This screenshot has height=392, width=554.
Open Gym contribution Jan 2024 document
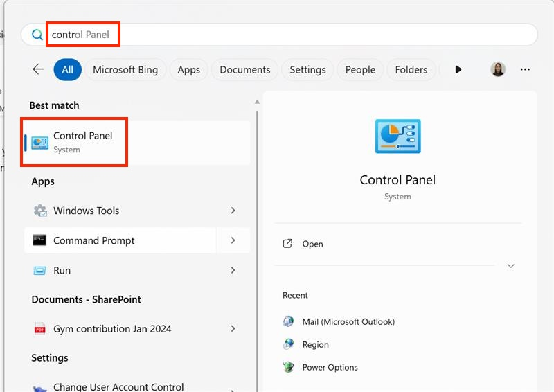[120, 329]
